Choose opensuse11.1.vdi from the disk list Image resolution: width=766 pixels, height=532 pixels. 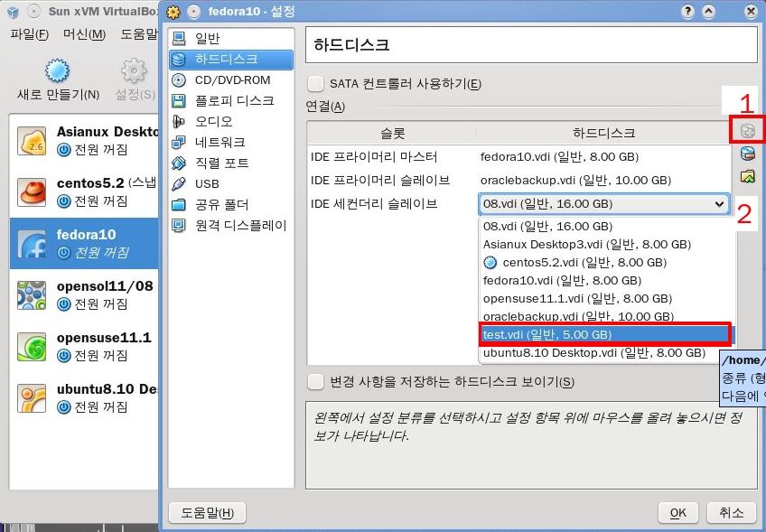(x=607, y=298)
